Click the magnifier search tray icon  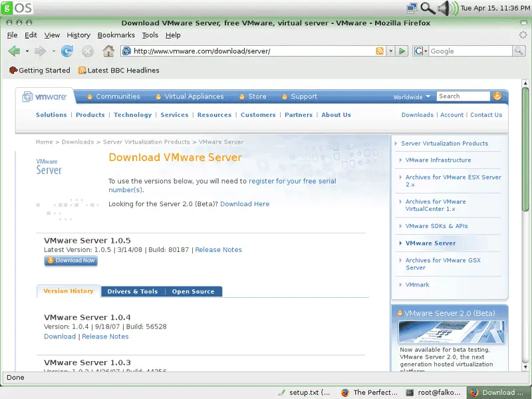point(428,8)
